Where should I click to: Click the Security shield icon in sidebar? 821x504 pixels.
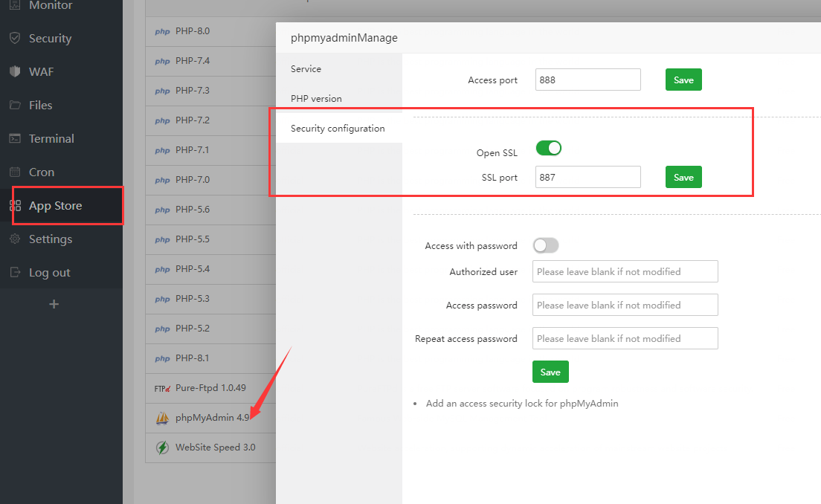15,38
